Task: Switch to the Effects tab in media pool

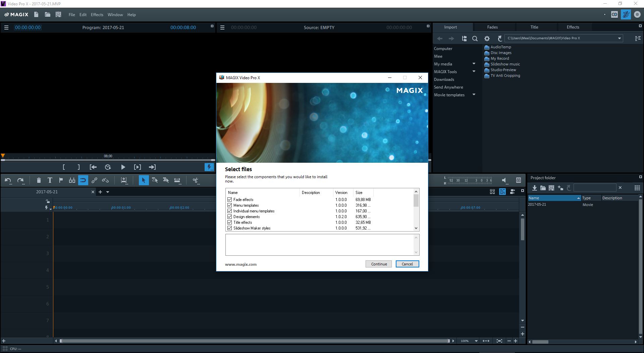Action: (x=573, y=27)
